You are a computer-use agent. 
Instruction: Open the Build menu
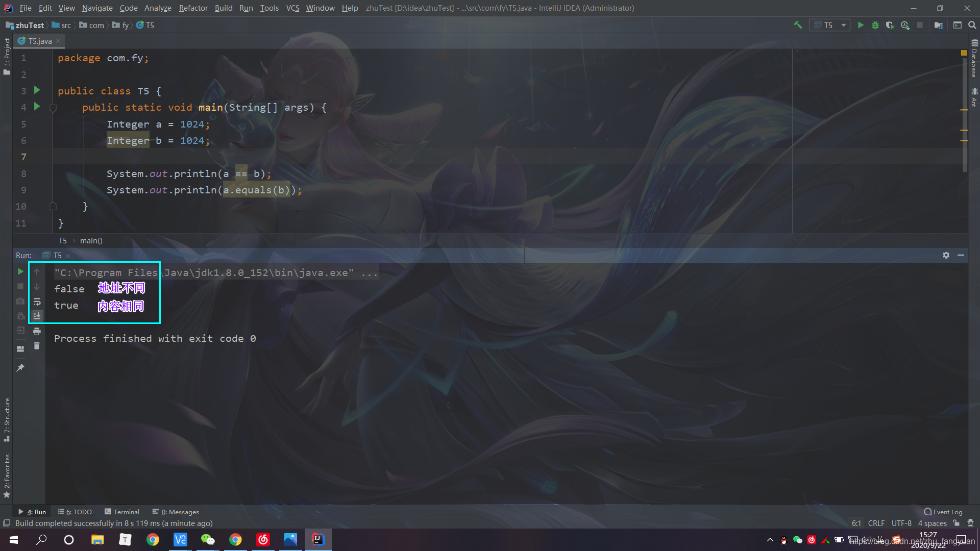point(224,8)
